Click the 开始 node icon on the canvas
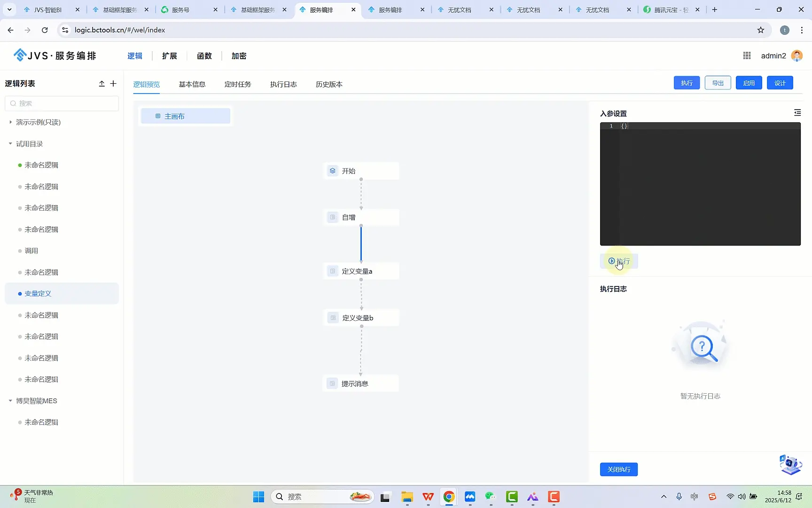The width and height of the screenshot is (812, 508). point(333,170)
